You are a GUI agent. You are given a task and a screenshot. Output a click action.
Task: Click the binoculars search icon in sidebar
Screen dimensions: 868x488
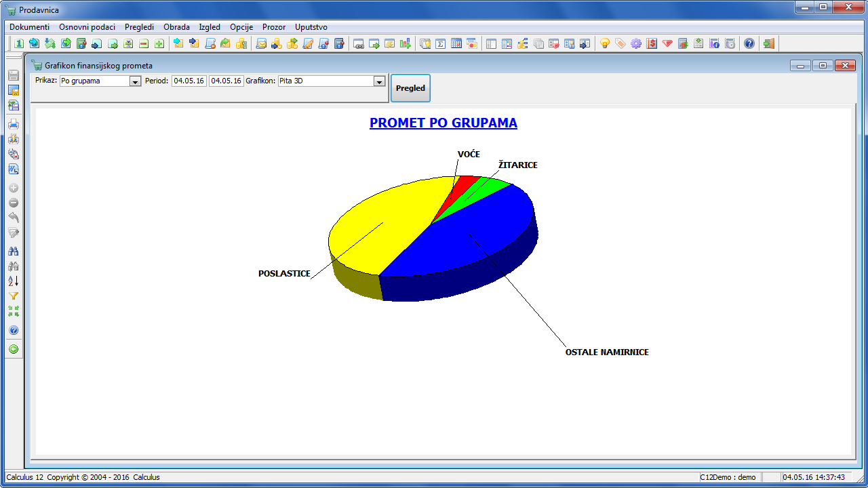coord(13,251)
